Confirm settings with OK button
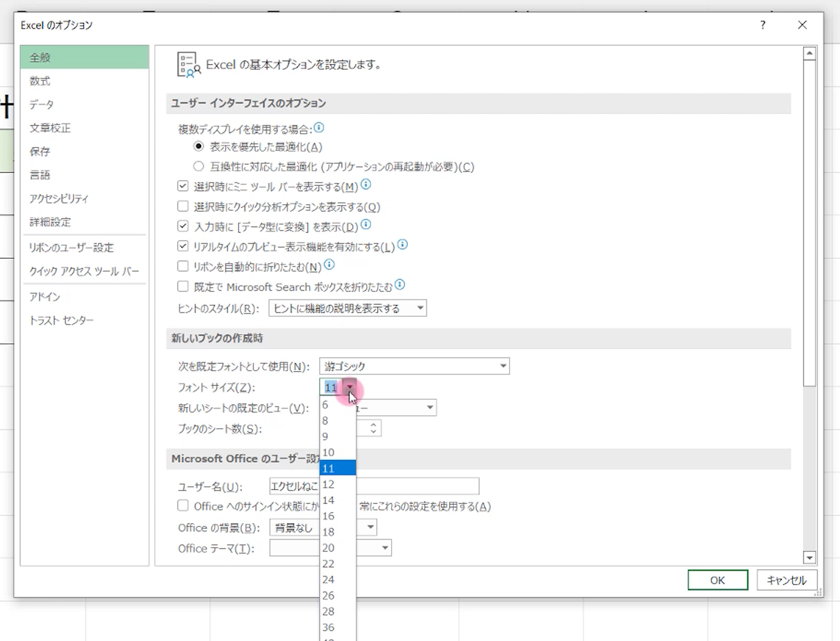 718,580
